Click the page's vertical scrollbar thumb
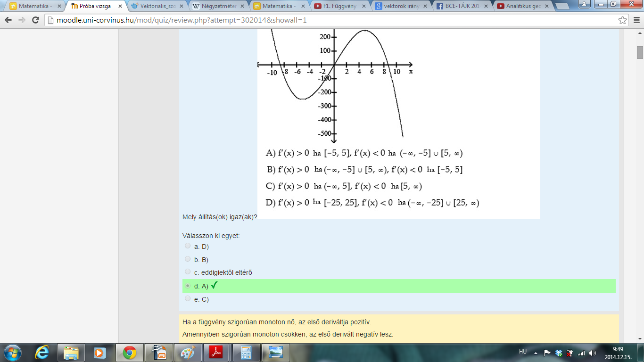This screenshot has width=644, height=362. click(x=640, y=52)
